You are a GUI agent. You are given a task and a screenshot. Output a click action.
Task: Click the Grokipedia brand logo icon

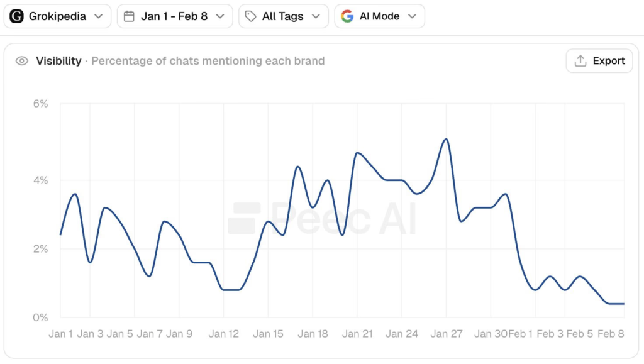pos(17,16)
